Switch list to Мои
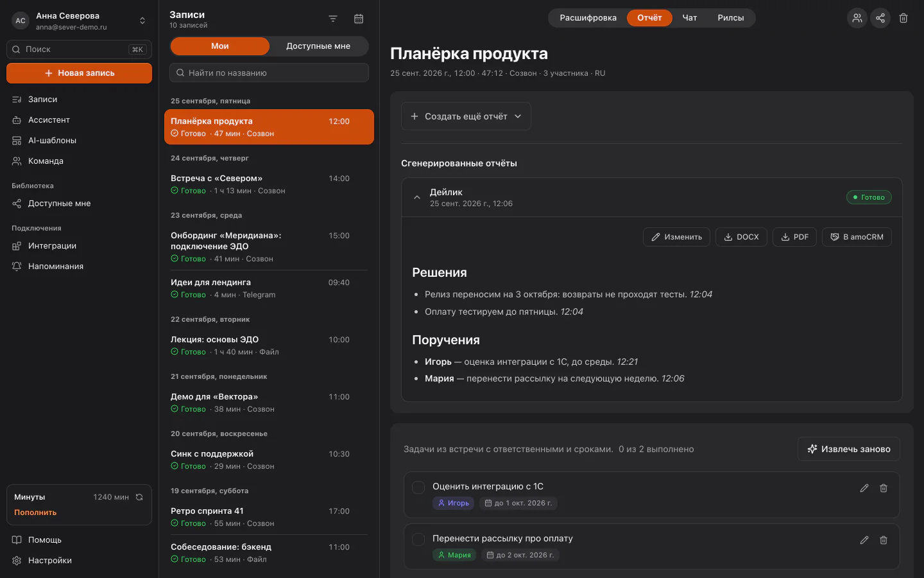The image size is (924, 578). point(220,46)
